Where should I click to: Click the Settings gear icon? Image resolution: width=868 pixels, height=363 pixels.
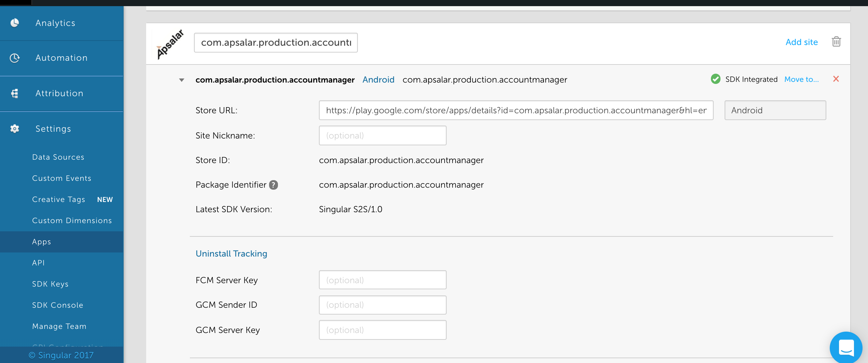[14, 129]
